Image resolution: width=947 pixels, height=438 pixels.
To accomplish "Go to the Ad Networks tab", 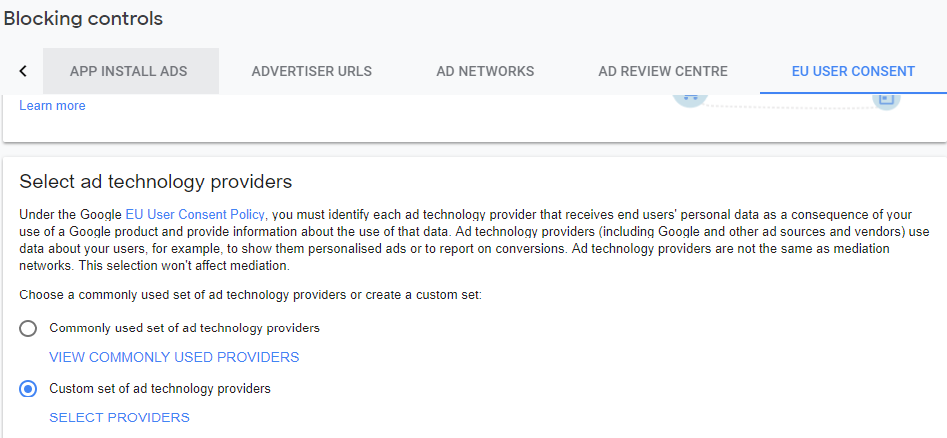I will [485, 71].
